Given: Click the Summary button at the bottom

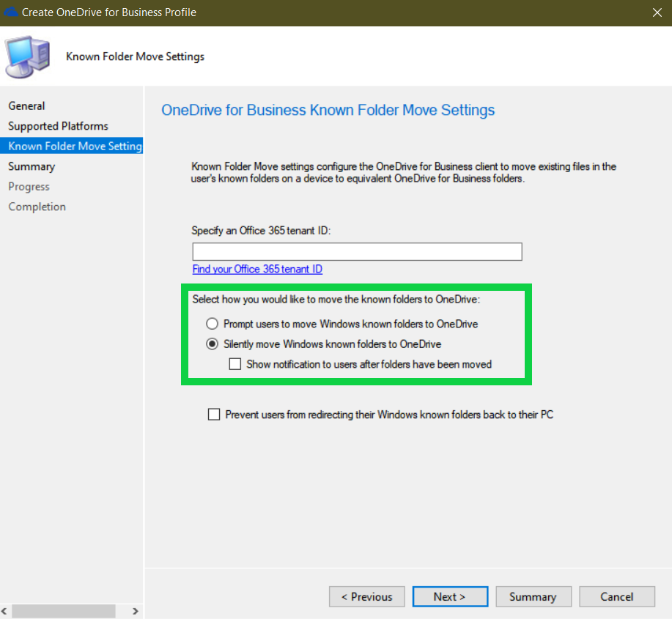Looking at the screenshot, I should coord(533,597).
